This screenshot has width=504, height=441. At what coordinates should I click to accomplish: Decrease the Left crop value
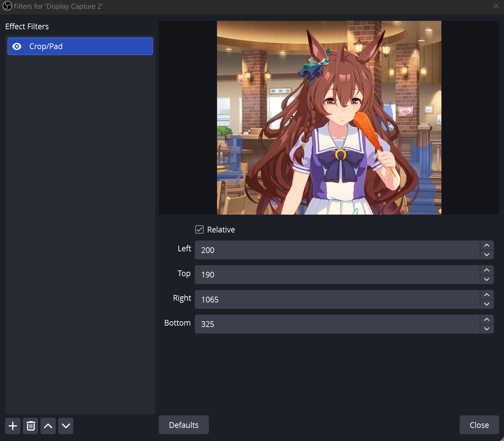pos(487,255)
